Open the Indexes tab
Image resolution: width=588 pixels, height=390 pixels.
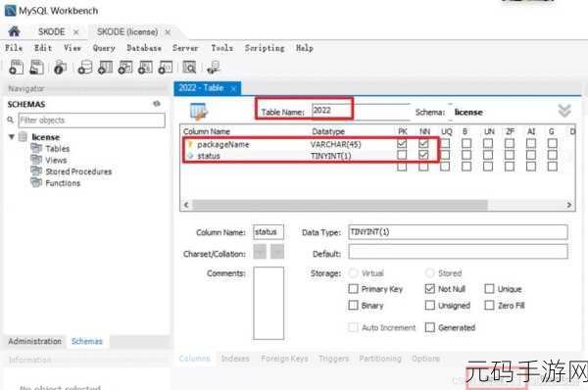click(x=235, y=359)
